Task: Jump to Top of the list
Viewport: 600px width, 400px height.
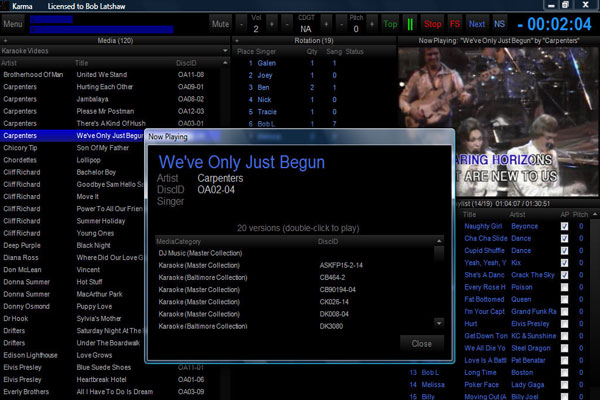Action: 390,24
